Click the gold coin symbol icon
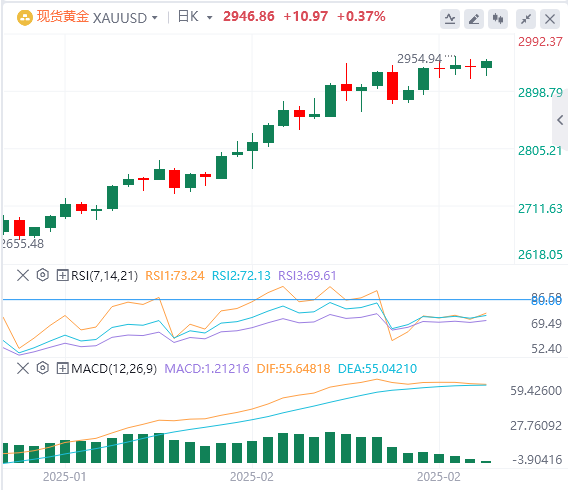The width and height of the screenshot is (568, 490). click(x=25, y=17)
